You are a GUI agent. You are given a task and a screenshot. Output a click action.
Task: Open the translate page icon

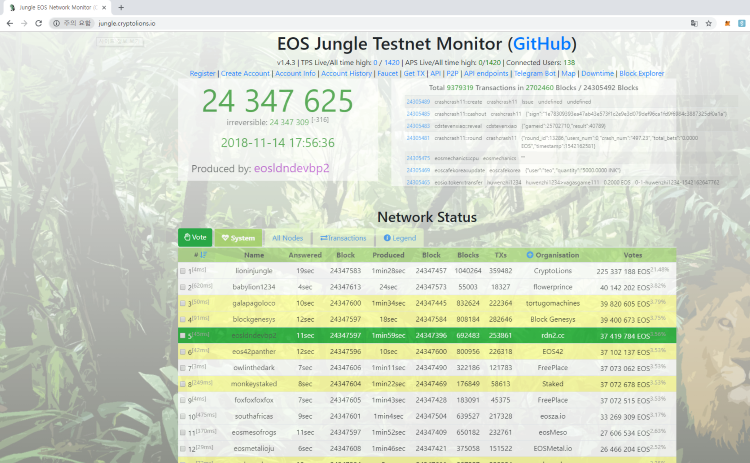694,23
